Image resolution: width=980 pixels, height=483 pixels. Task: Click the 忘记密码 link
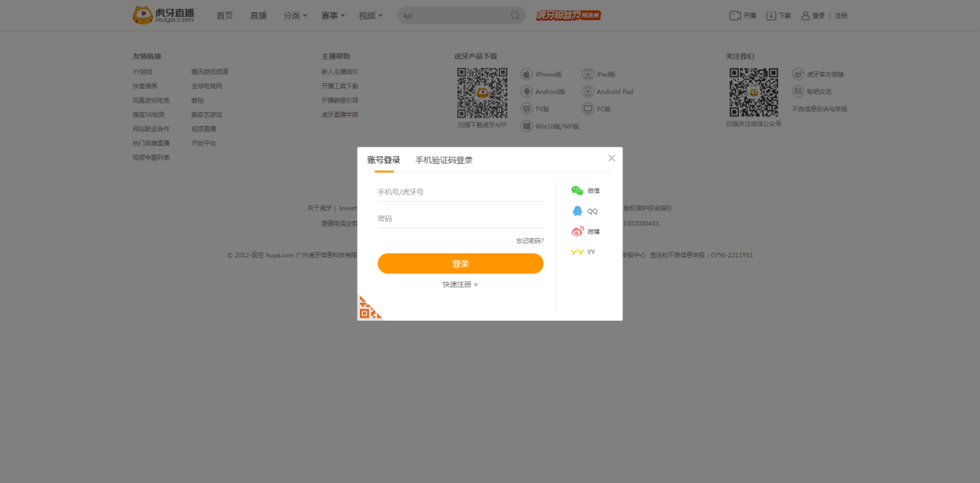pyautogui.click(x=530, y=240)
